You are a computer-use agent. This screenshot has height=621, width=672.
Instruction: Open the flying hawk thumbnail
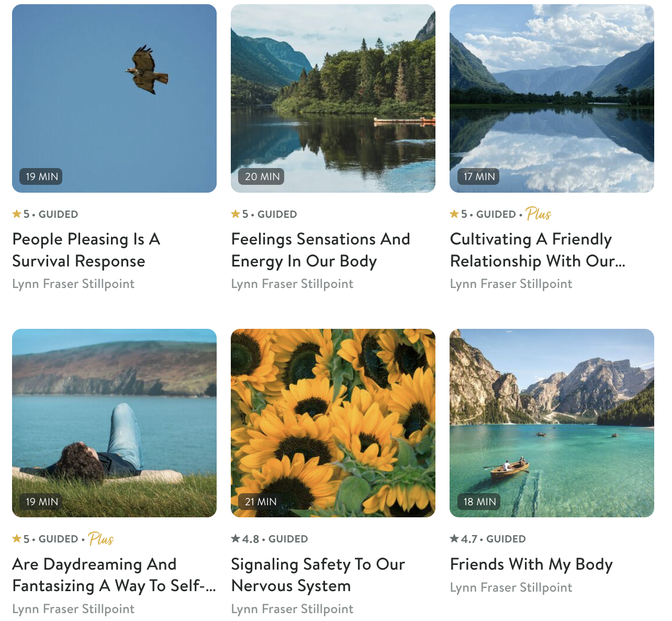(114, 98)
